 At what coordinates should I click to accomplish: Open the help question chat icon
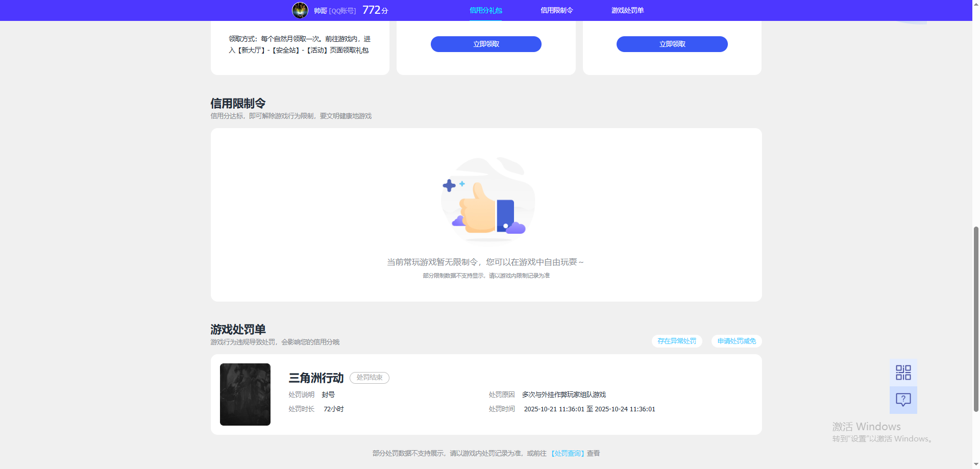[903, 400]
